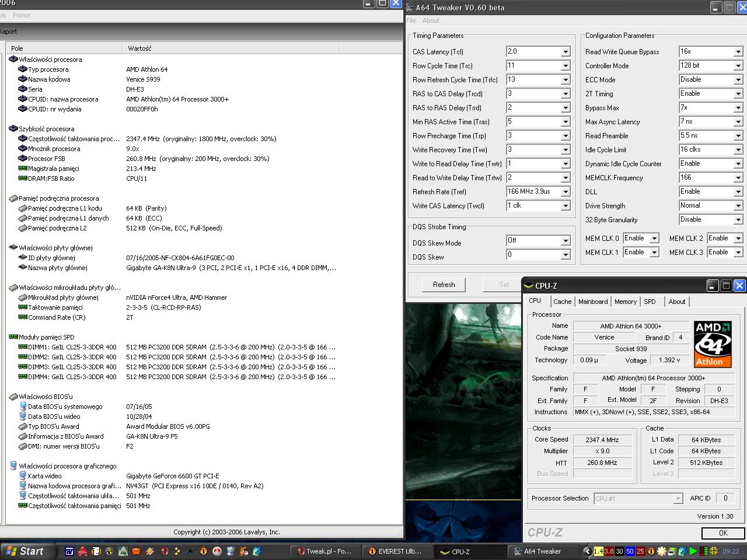Image resolution: width=747 pixels, height=560 pixels.
Task: Open the DQS Skew Mode dropdown
Action: pos(565,241)
